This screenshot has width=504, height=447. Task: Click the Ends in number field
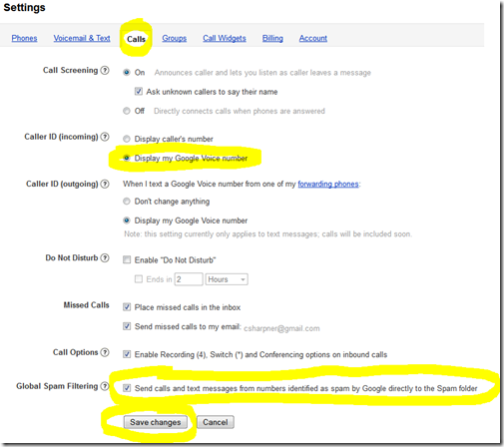[x=189, y=279]
